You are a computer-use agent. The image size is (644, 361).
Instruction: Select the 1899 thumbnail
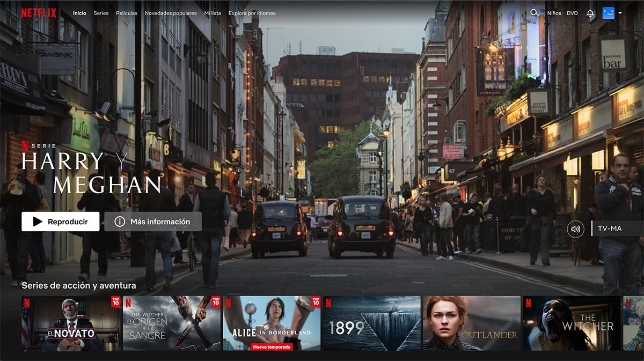point(372,323)
